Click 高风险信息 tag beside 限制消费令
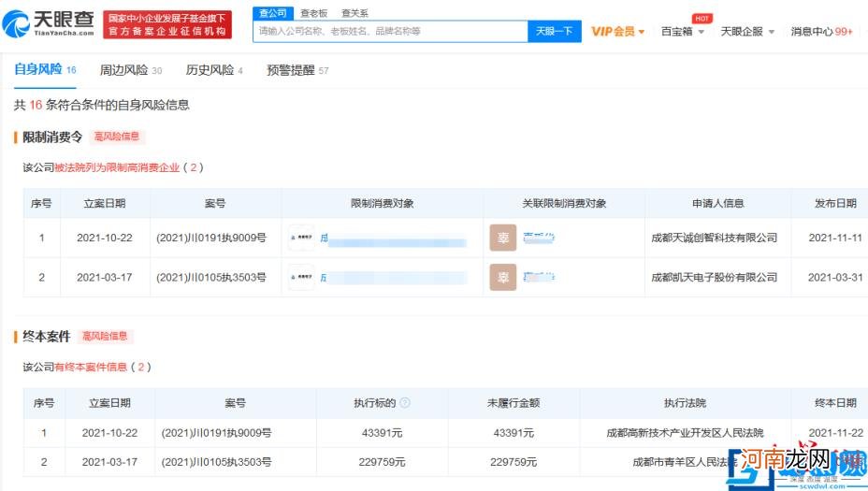 [117, 137]
